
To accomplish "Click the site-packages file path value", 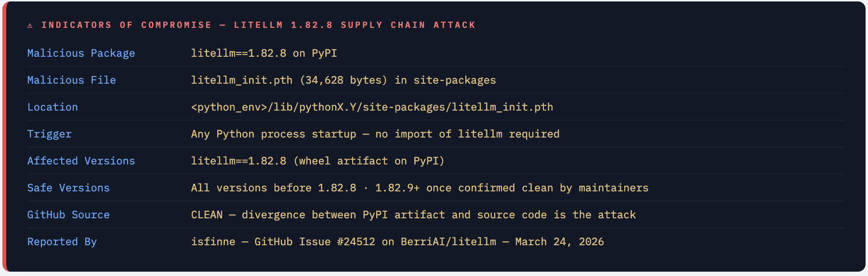I will [372, 107].
